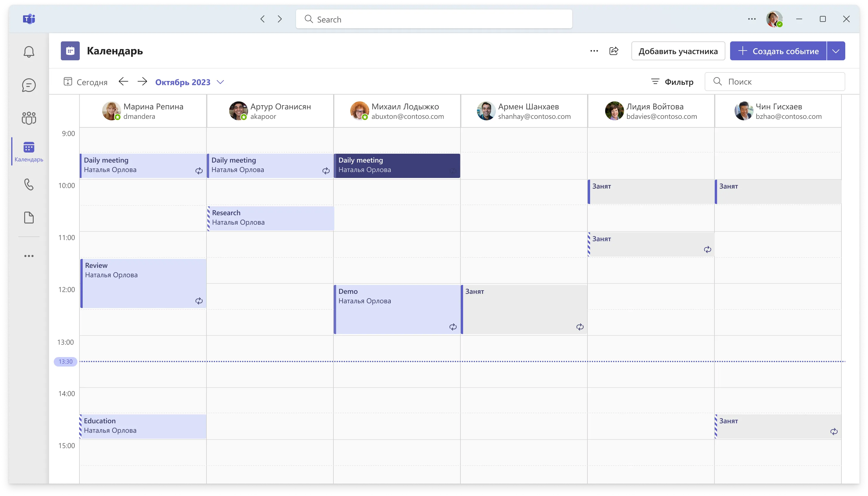Open the Research event
Screen dimensions: 868x496
pos(271,218)
